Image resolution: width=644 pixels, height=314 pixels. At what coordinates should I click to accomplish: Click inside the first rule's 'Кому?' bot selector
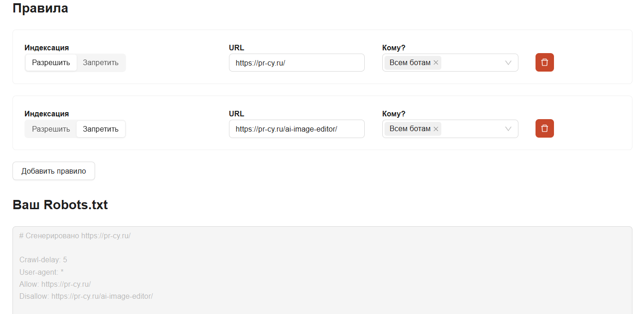click(x=471, y=63)
